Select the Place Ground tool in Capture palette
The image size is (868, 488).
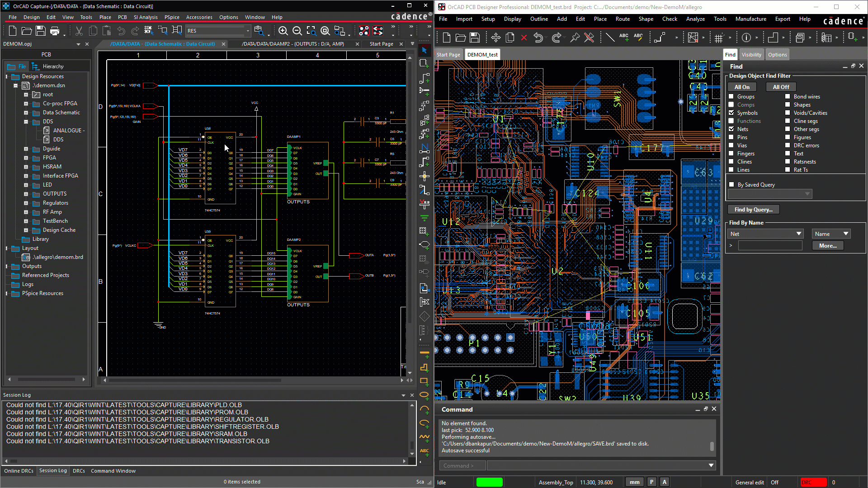[x=424, y=218]
